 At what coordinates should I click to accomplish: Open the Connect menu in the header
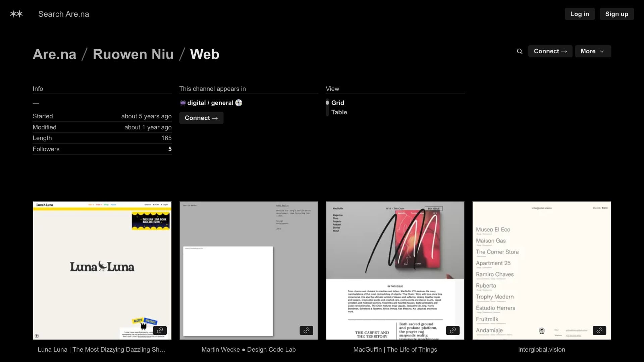click(x=550, y=51)
